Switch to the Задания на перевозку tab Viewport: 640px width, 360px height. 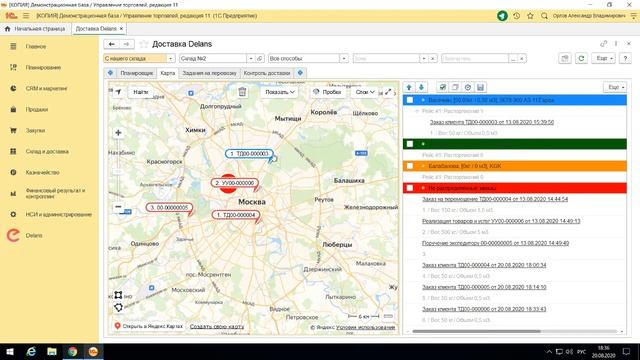click(209, 73)
